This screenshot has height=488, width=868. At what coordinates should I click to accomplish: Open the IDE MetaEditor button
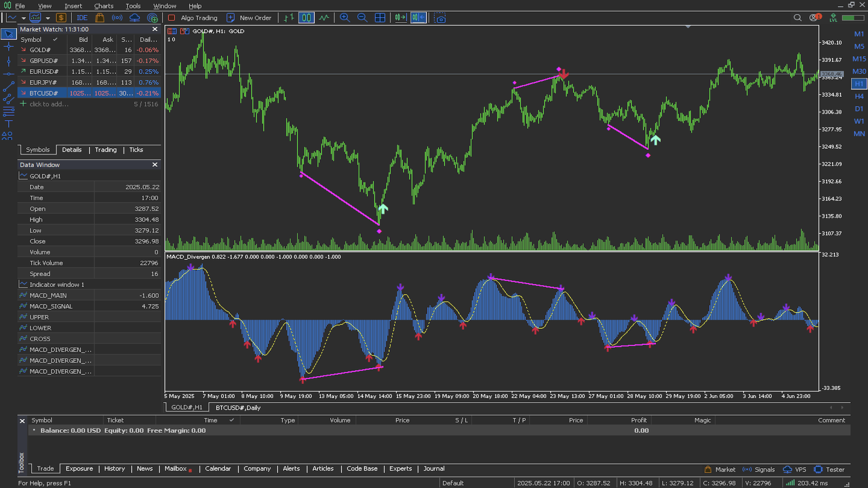pos(82,18)
